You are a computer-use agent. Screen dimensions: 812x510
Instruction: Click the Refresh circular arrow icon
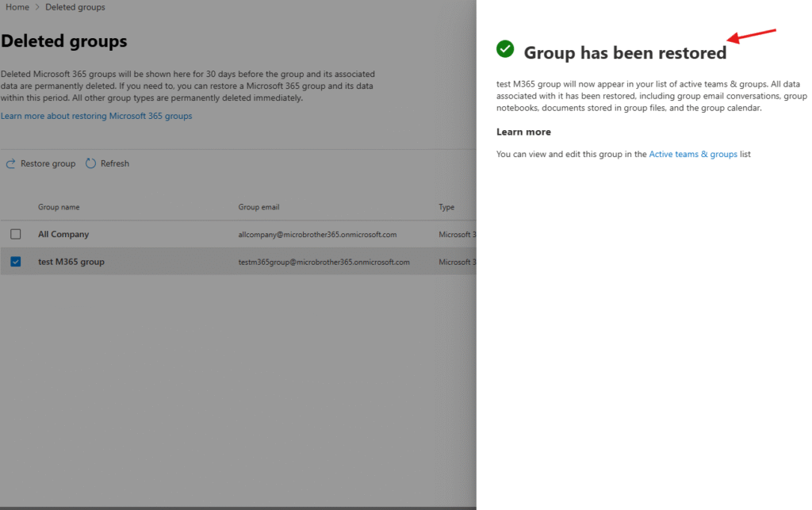(x=90, y=163)
